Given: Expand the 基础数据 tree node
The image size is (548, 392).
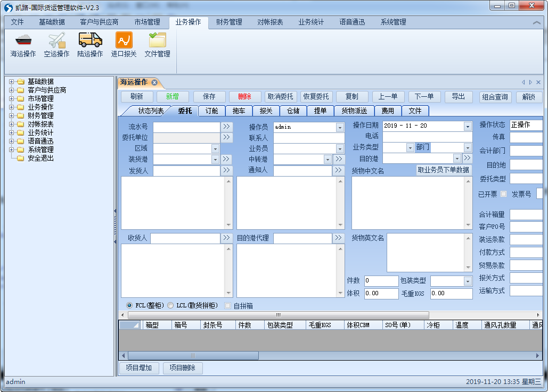Looking at the screenshot, I should point(12,82).
